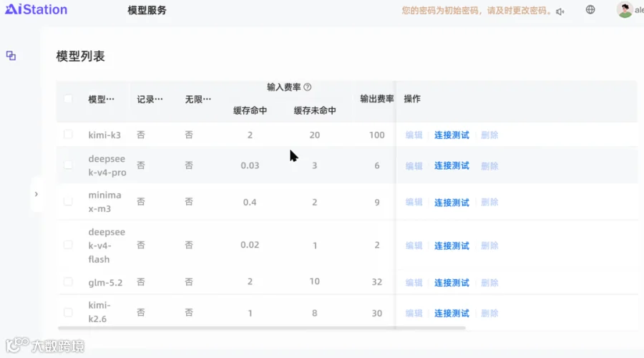Run 连接测试 for minimax-m3
The width and height of the screenshot is (644, 358).
[x=452, y=202]
